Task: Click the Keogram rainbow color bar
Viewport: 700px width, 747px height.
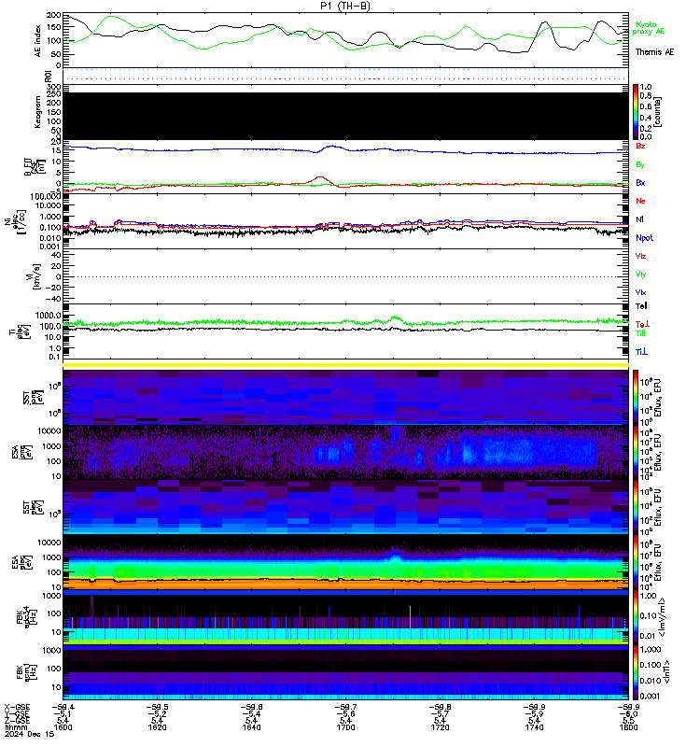Action: pos(636,112)
